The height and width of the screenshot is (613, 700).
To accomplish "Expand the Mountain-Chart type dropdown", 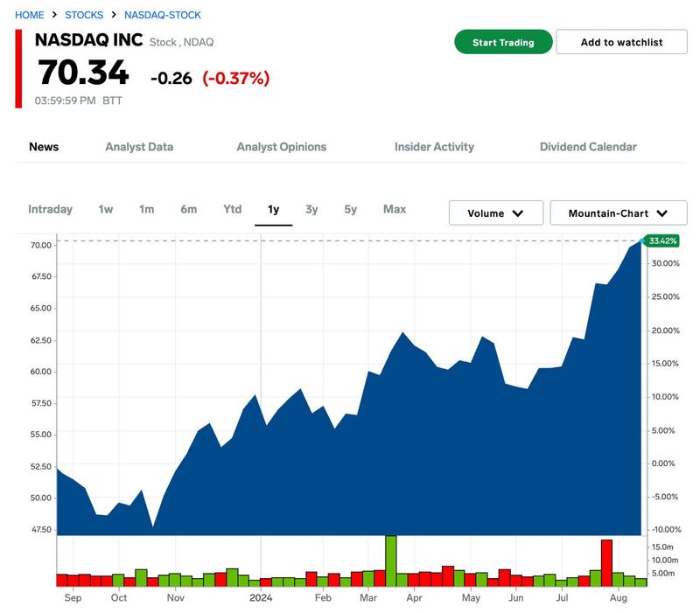I will [618, 213].
